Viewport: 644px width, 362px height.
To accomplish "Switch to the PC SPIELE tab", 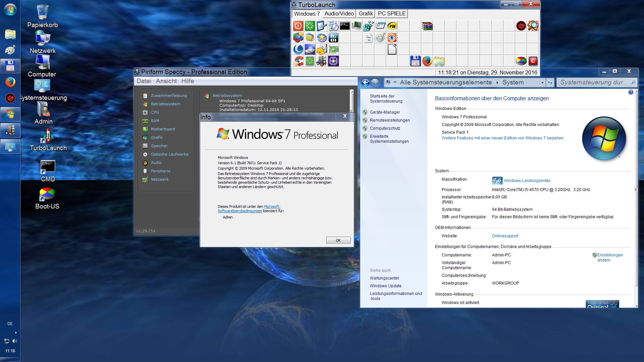I will [391, 14].
